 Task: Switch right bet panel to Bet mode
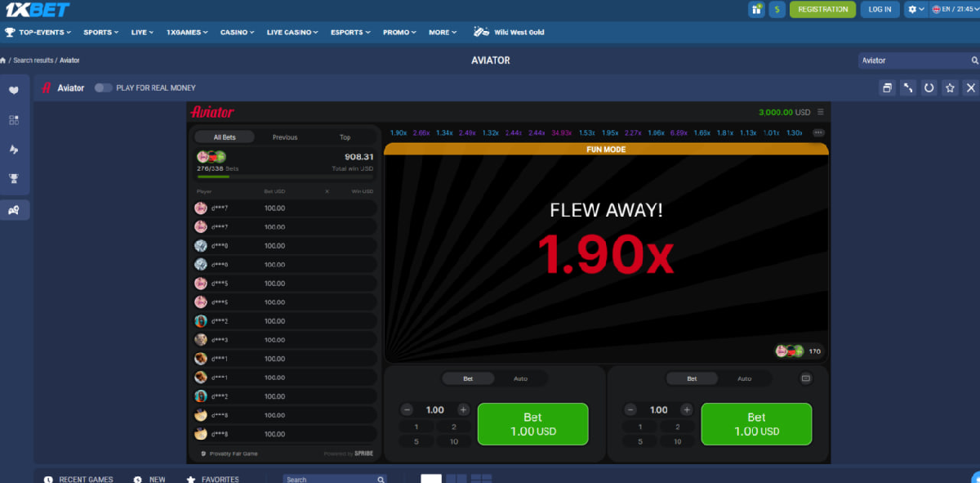coord(692,378)
